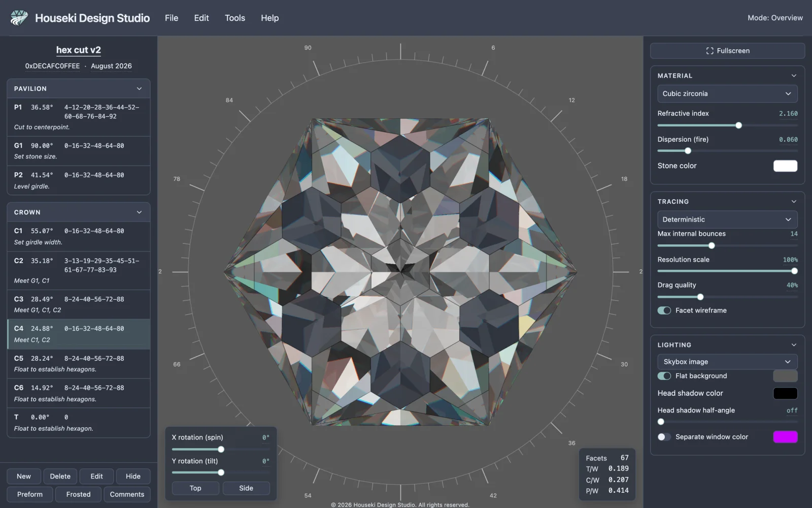Viewport: 812px width, 508px height.
Task: Click the X rotation (spin) slider
Action: tap(221, 449)
